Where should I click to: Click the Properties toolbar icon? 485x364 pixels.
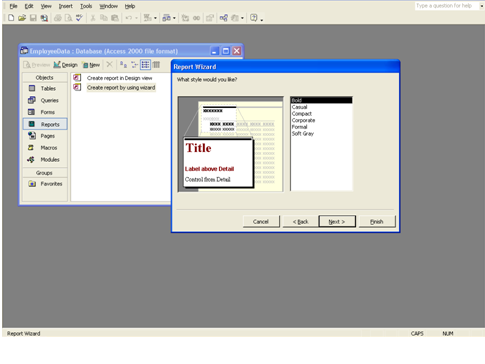[209, 18]
